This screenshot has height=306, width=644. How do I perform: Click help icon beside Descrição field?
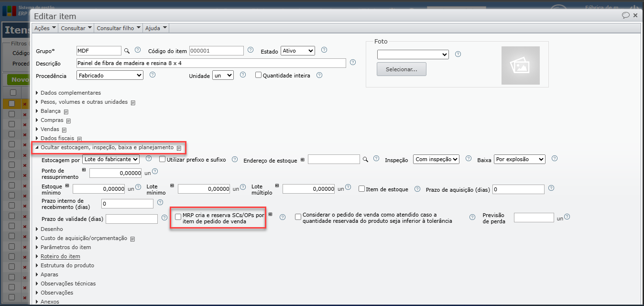[353, 62]
